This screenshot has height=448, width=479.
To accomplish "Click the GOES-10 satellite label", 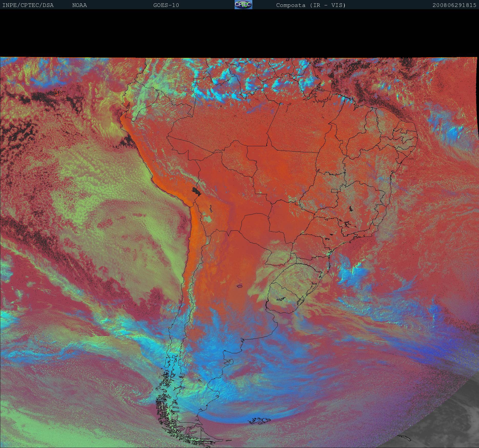I will (x=166, y=5).
